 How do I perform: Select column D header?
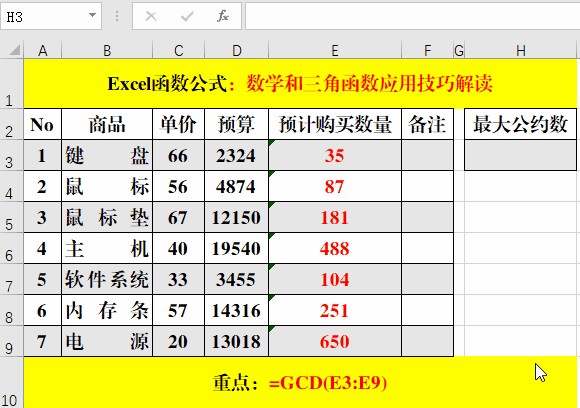click(x=236, y=50)
